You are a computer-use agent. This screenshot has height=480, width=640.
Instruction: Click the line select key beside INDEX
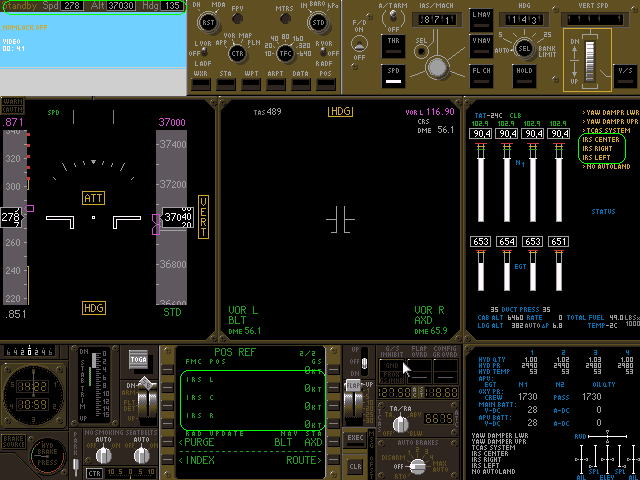[x=168, y=460]
